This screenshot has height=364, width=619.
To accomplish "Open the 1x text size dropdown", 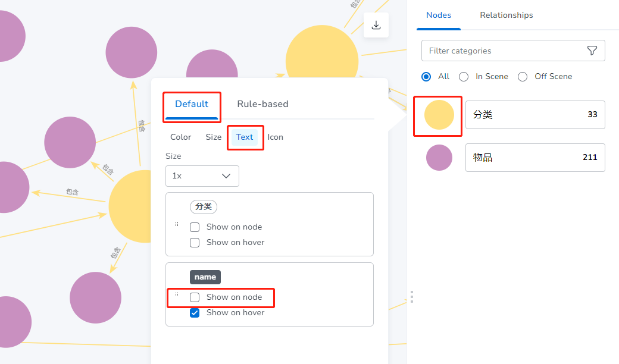I will [202, 176].
